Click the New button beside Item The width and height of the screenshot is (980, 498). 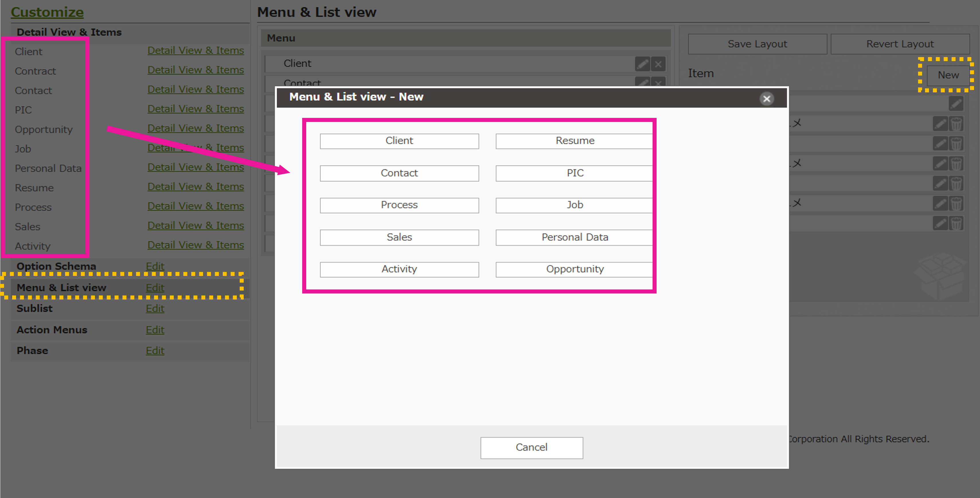[x=948, y=75]
